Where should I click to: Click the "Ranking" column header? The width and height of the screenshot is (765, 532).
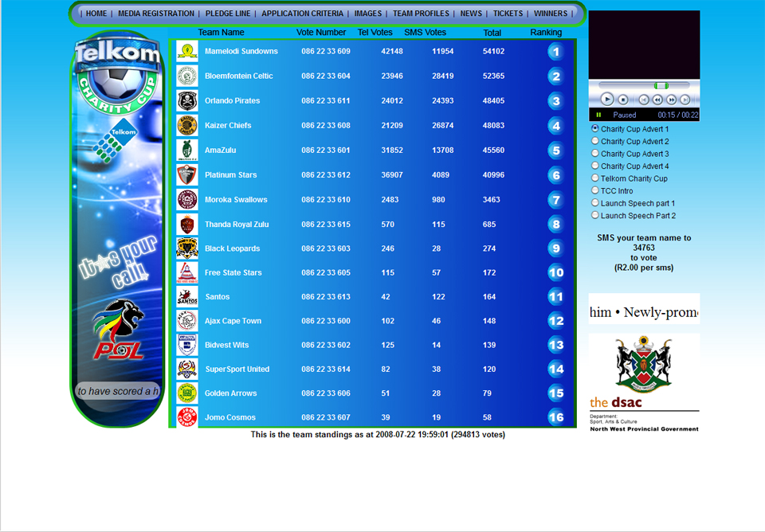546,32
